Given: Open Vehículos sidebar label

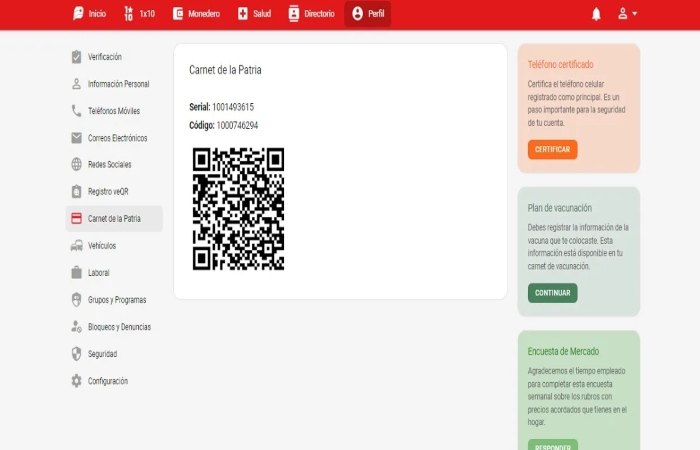Looking at the screenshot, I should coord(102,246).
